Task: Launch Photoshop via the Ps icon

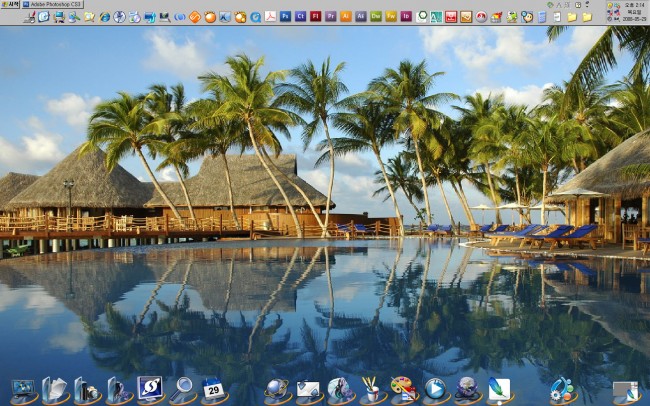Action: click(285, 17)
